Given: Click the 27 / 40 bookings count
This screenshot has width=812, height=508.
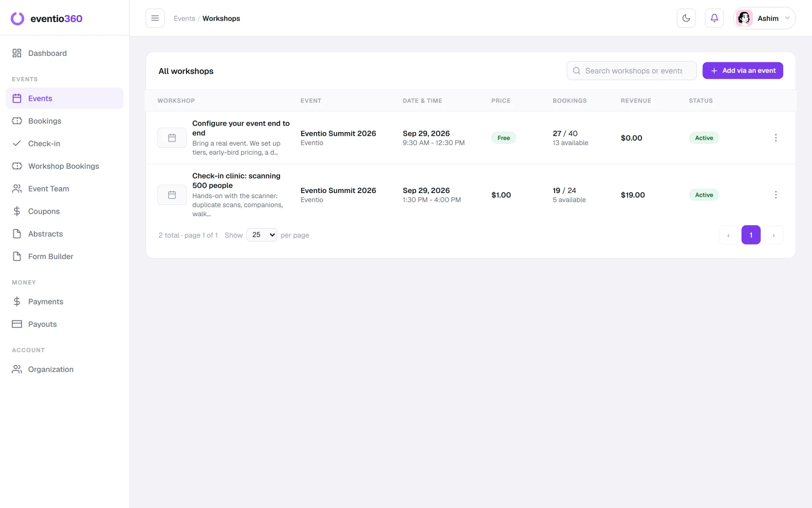Looking at the screenshot, I should coord(565,133).
